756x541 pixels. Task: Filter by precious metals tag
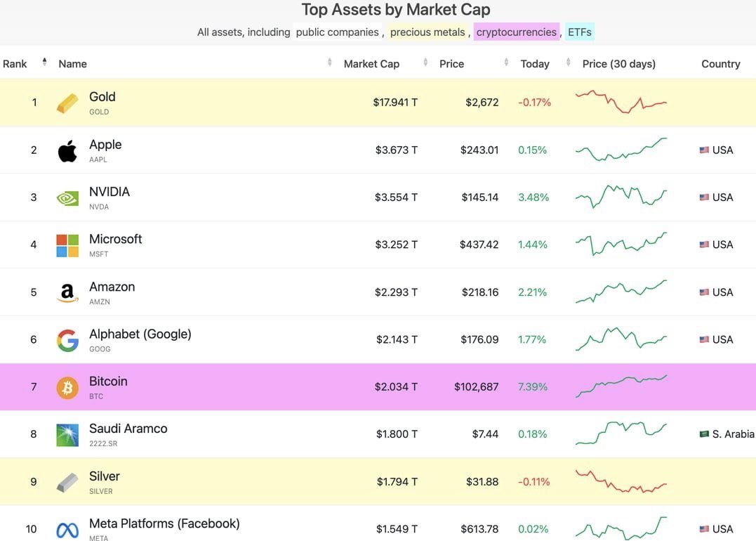coord(427,32)
